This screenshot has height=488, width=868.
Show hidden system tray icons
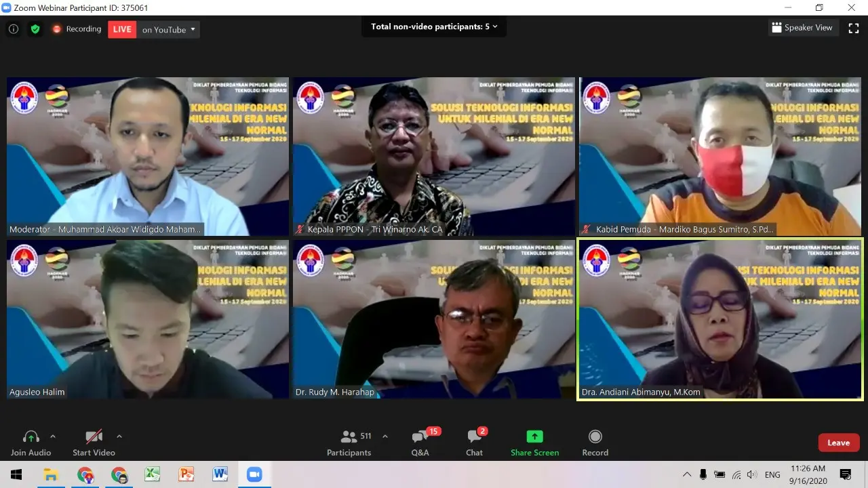pos(687,474)
